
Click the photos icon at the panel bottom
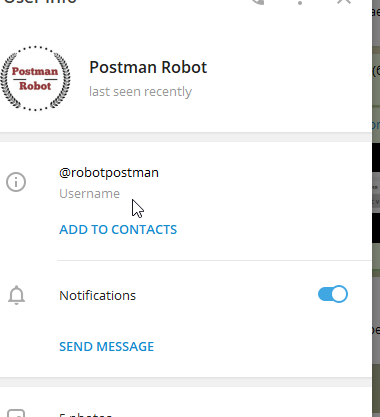click(16, 413)
